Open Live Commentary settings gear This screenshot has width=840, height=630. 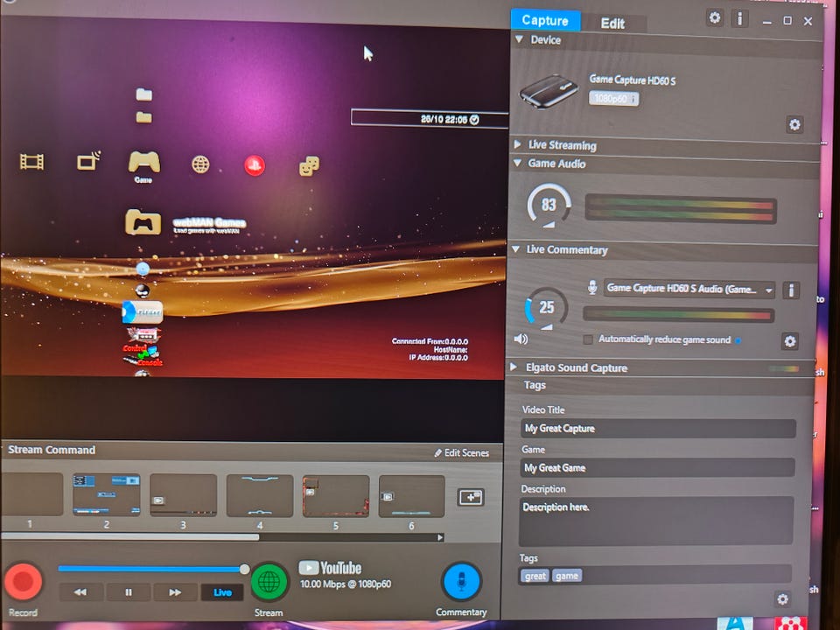click(789, 341)
